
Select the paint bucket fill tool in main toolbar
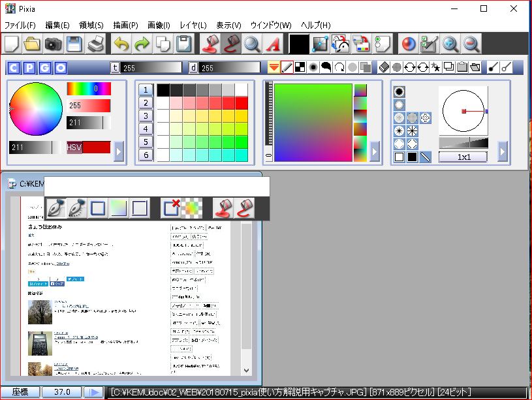point(210,44)
